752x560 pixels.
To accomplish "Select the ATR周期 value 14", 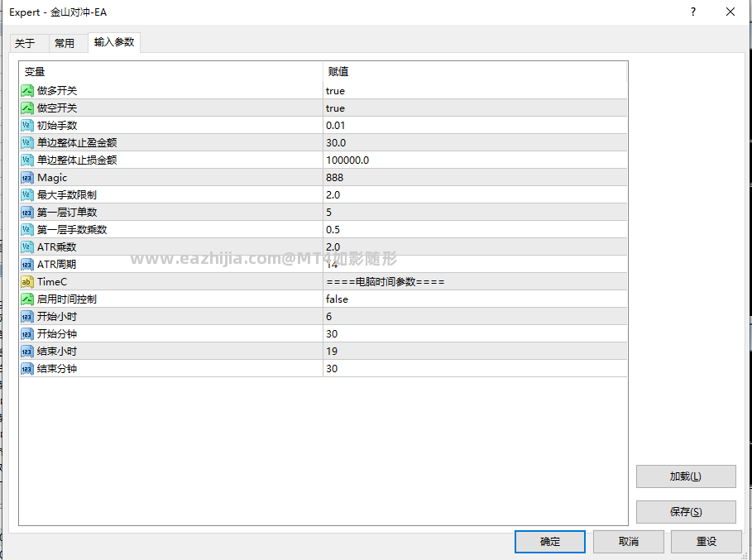I will (332, 264).
